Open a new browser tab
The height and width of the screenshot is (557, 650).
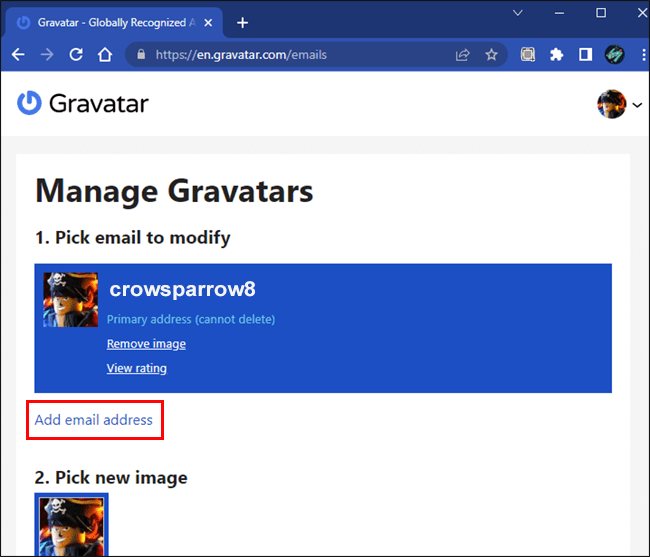click(x=243, y=23)
